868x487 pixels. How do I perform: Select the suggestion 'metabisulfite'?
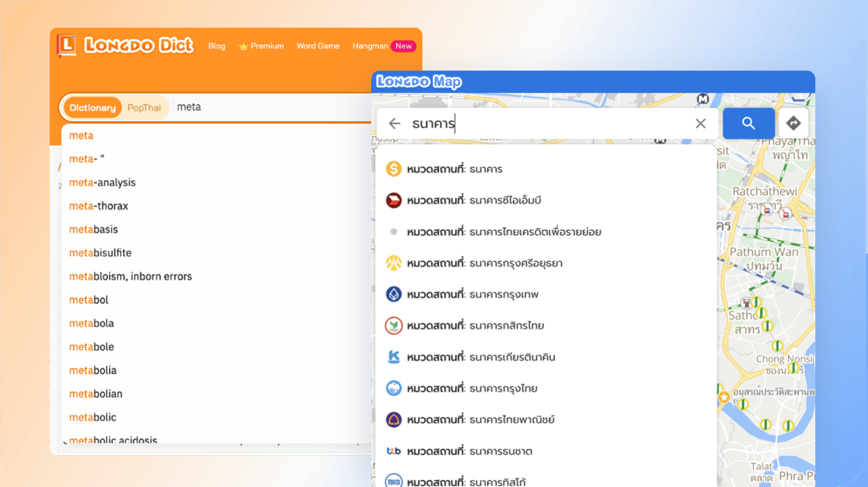click(x=100, y=253)
